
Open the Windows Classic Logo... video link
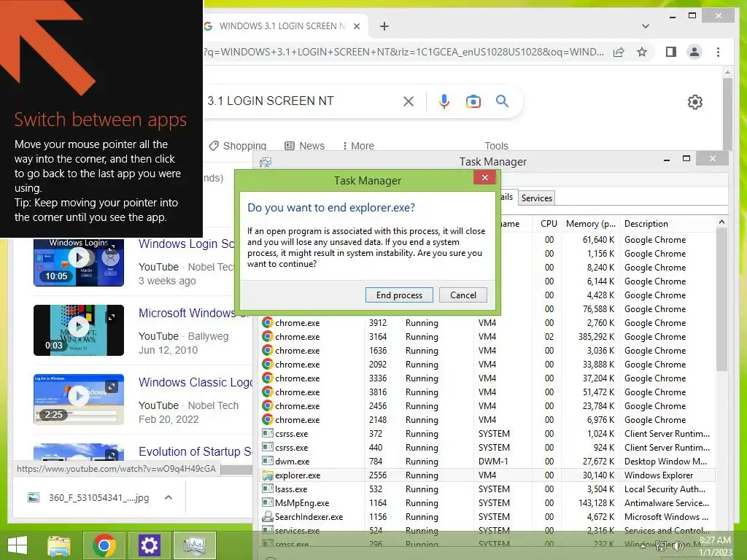coord(196,382)
